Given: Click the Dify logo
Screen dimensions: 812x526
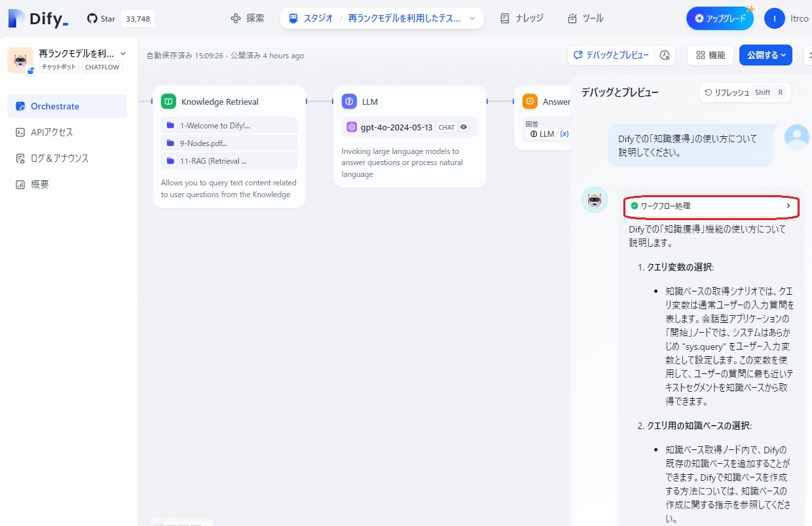Looking at the screenshot, I should point(38,18).
